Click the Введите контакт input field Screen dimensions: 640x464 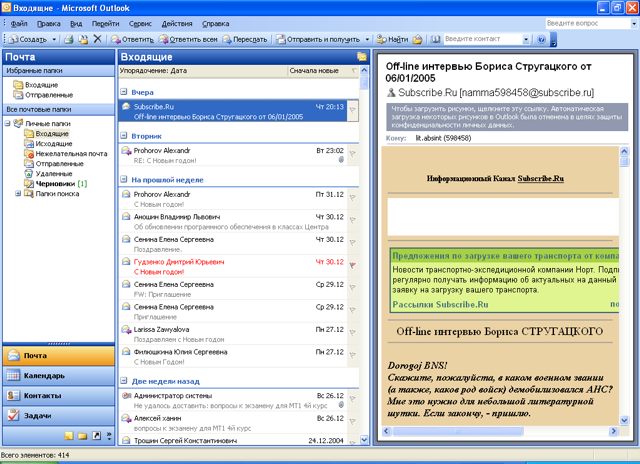(x=482, y=39)
